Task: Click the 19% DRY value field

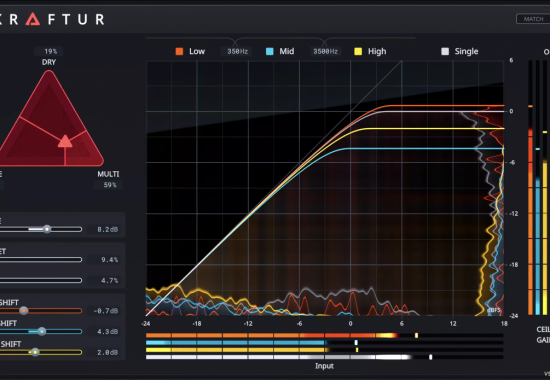Action: (49, 52)
